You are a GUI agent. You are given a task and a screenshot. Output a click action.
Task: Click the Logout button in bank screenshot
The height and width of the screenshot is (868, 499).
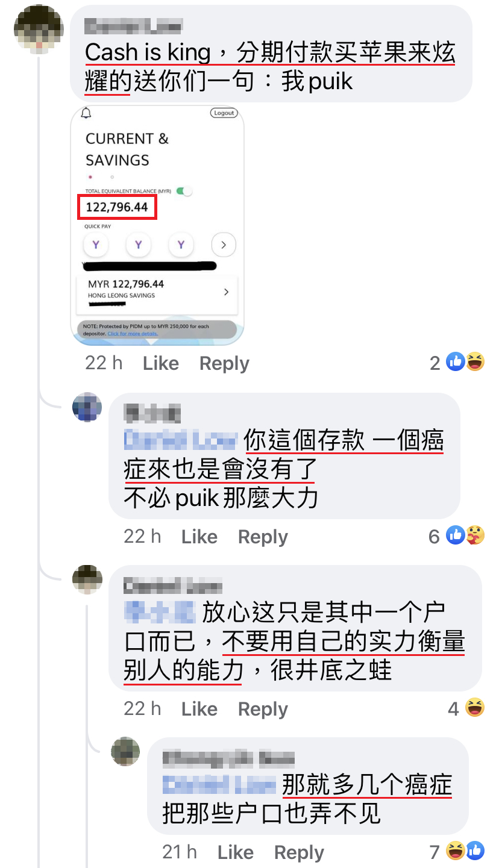click(x=224, y=113)
